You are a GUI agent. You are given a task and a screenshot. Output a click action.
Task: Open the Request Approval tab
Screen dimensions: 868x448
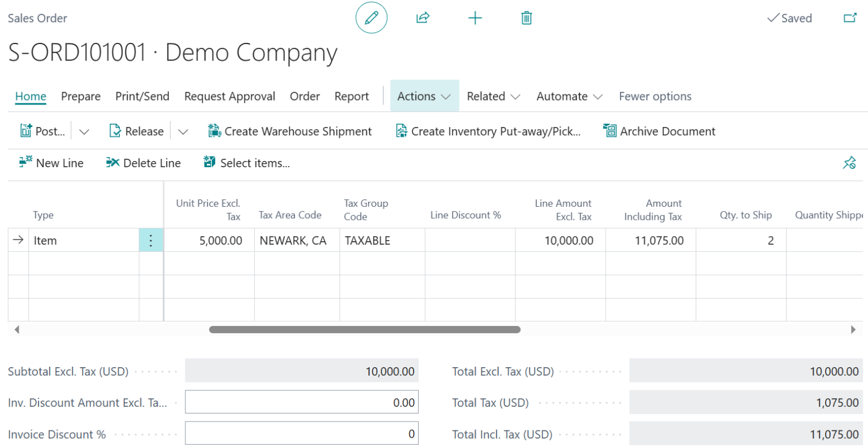tap(229, 97)
